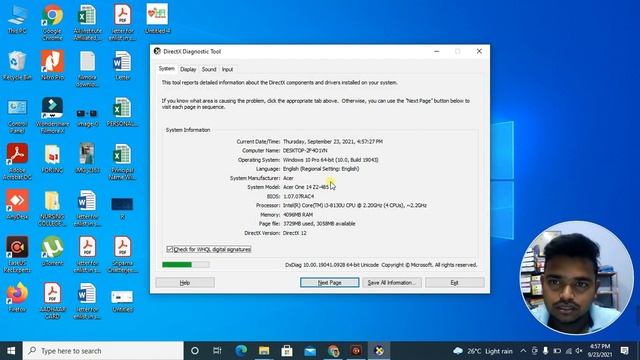Launch Google Chrome from the desktop
The height and width of the screenshot is (360, 640).
click(x=52, y=22)
